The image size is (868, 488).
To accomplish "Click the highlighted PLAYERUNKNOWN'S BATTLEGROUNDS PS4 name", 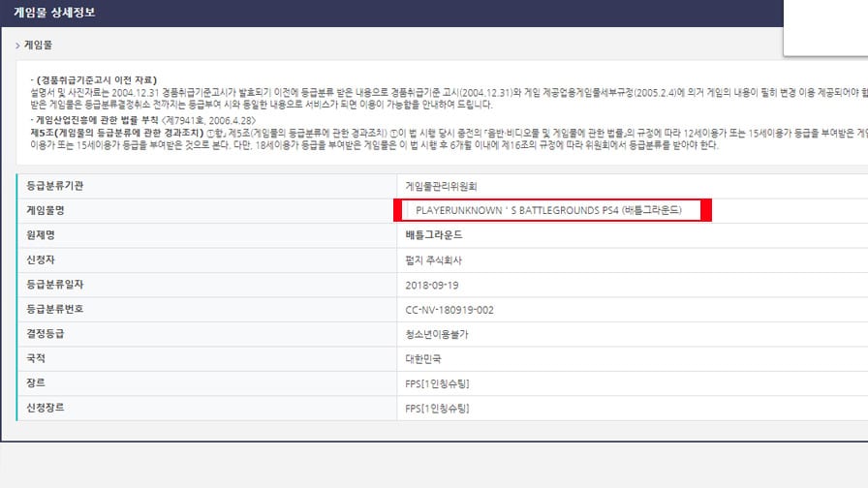I will coord(548,210).
